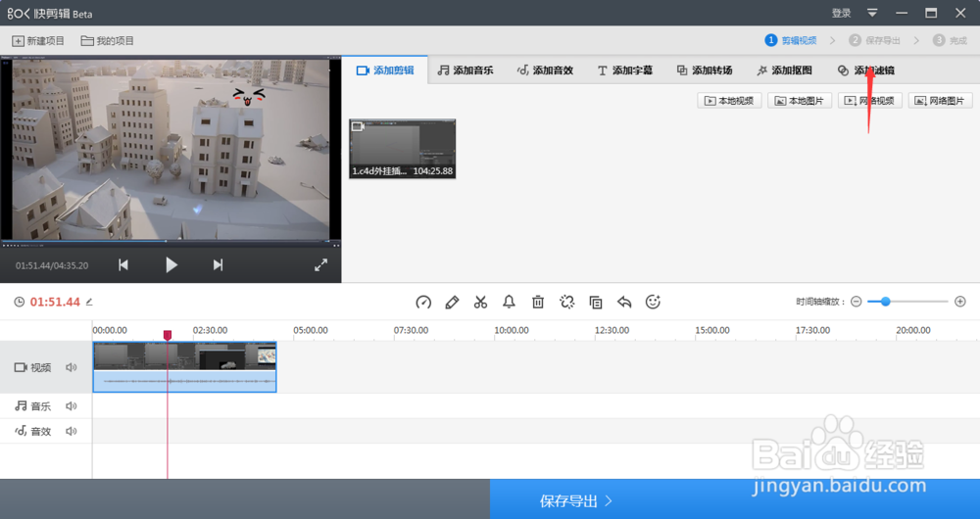Screen dimensions: 980x519
Task: Select the 音乐 track label
Action: coord(32,406)
